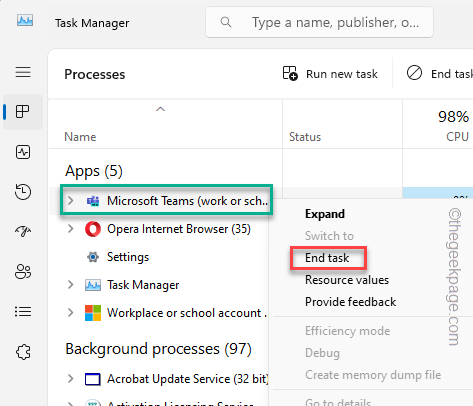Sort by the Status column header
Viewport: 473px width, 406px height.
(305, 137)
